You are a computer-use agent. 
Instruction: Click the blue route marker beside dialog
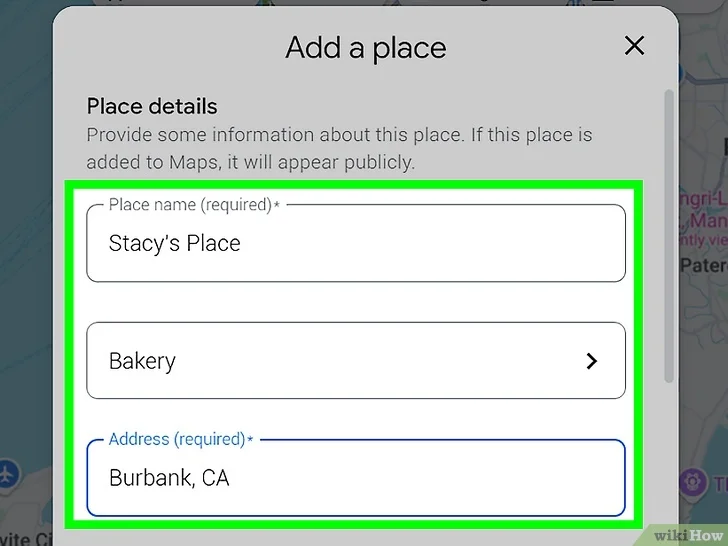coord(682,73)
